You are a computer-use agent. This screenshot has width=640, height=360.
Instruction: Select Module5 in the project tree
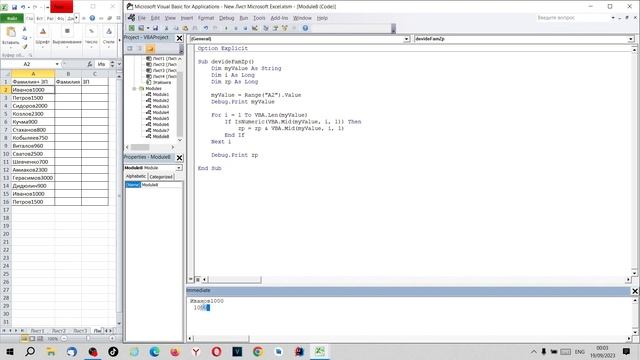pos(161,118)
